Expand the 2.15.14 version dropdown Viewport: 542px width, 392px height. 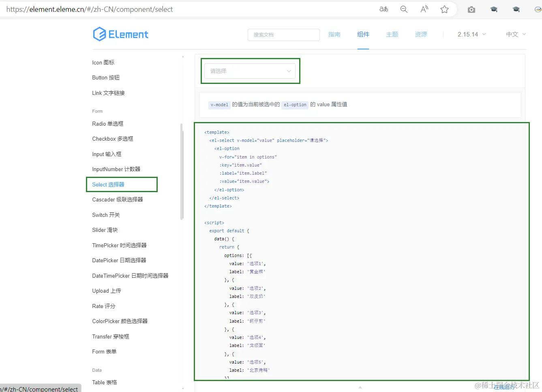click(472, 34)
